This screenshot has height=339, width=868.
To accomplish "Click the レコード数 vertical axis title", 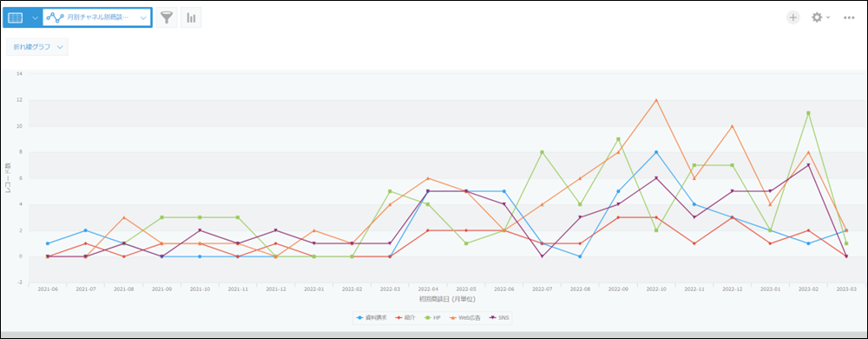I will (x=8, y=178).
